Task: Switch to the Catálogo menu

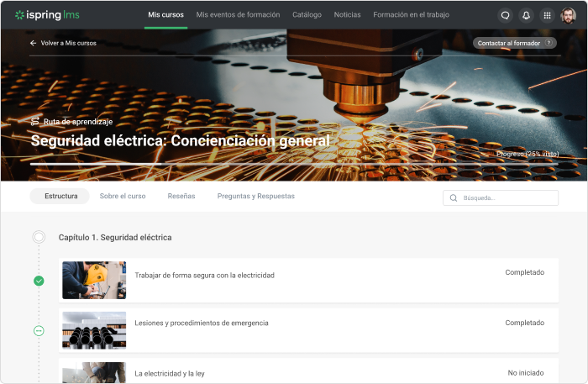Action: pos(307,14)
